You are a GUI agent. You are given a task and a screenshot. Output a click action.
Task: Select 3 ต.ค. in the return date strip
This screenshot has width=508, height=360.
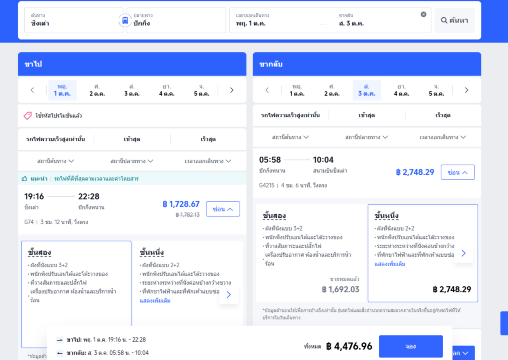tap(367, 90)
